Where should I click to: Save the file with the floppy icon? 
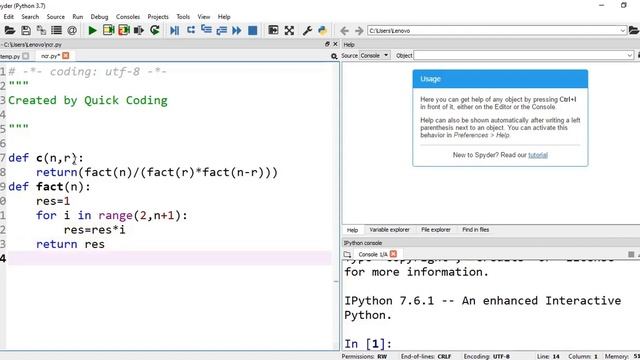pos(26,30)
